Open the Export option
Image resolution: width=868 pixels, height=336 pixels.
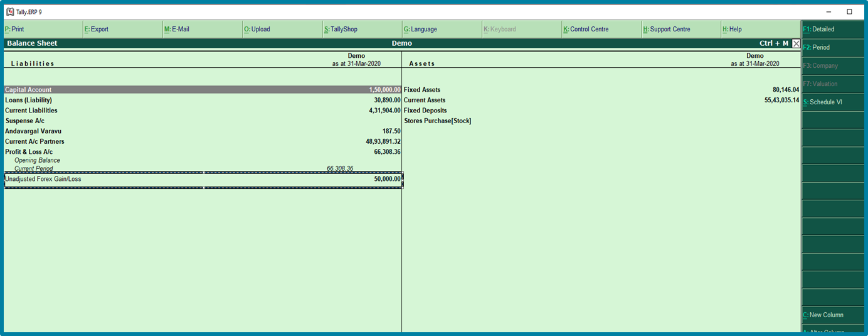click(x=122, y=29)
